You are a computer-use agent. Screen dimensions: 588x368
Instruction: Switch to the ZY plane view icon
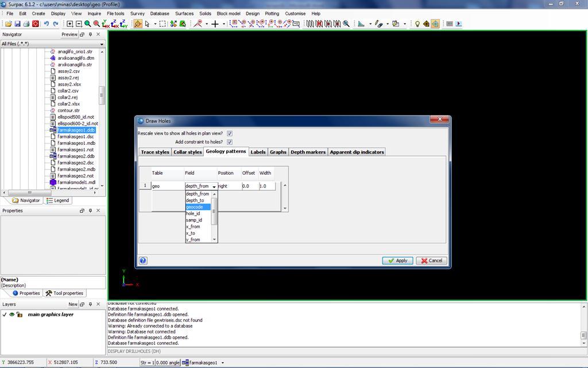tap(124, 24)
